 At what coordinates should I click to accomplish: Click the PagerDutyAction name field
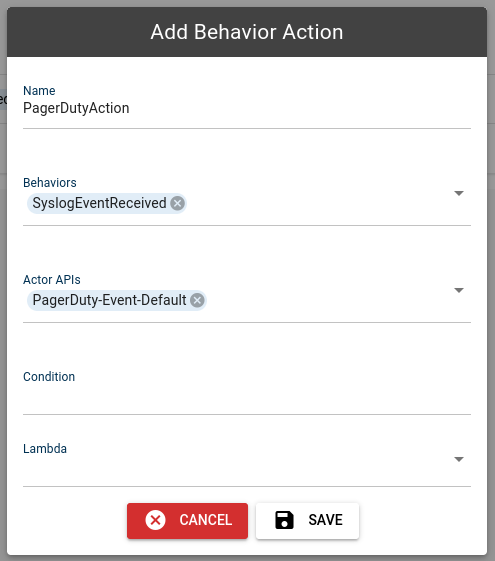coord(247,108)
